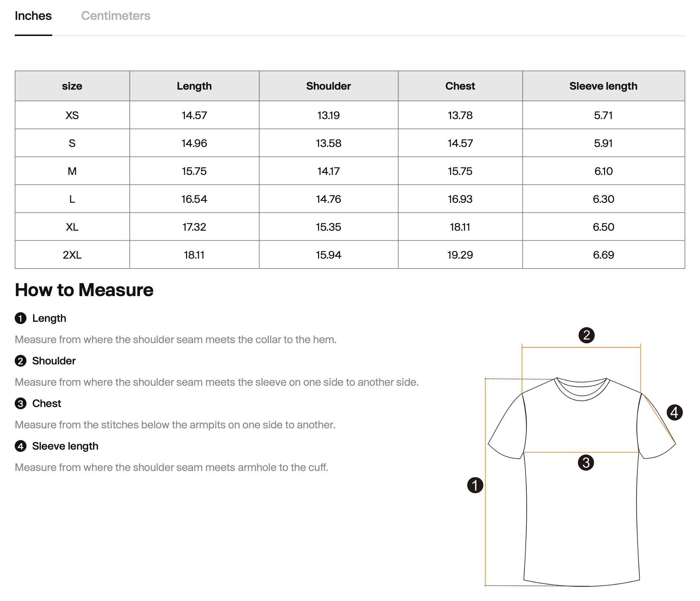Viewport: 700px width, 601px height.
Task: Click the XL sleeve length value 6.50
Action: point(603,227)
